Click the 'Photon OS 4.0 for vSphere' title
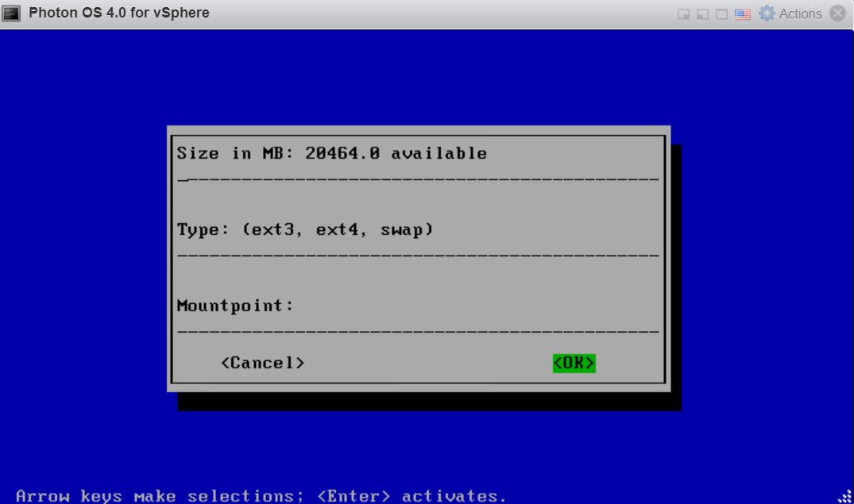The image size is (854, 504). click(119, 13)
